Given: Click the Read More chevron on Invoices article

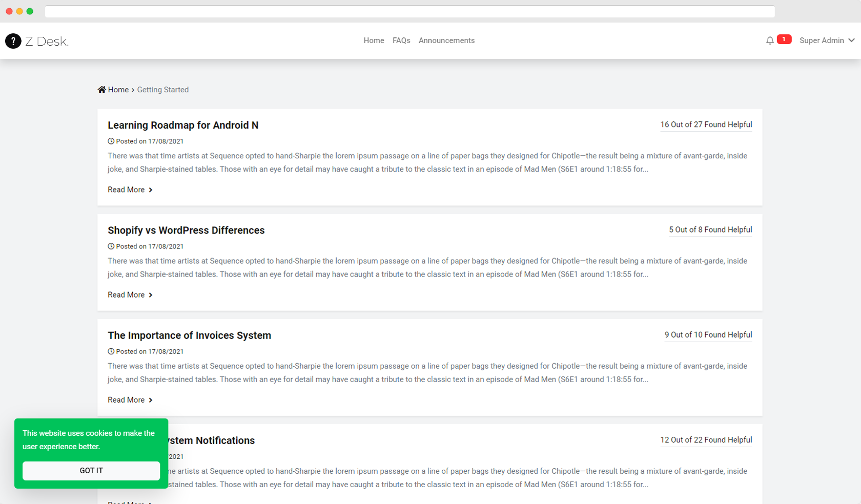Looking at the screenshot, I should (150, 400).
